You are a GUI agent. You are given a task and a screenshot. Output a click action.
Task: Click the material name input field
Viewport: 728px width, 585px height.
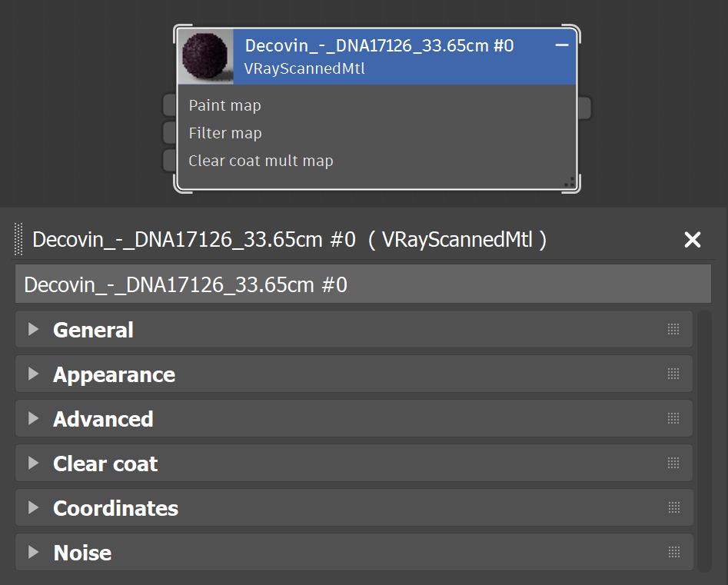(363, 284)
